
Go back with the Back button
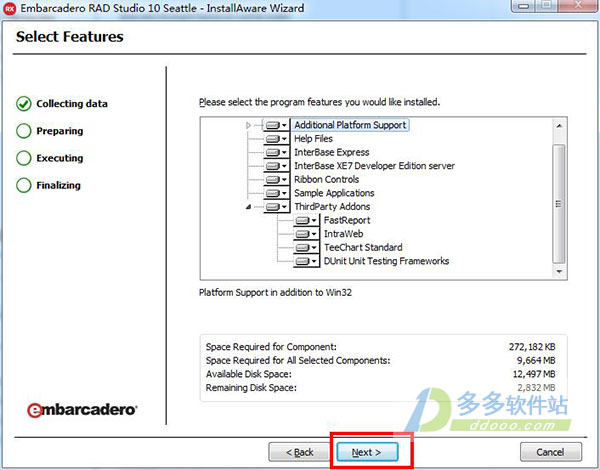pos(299,452)
